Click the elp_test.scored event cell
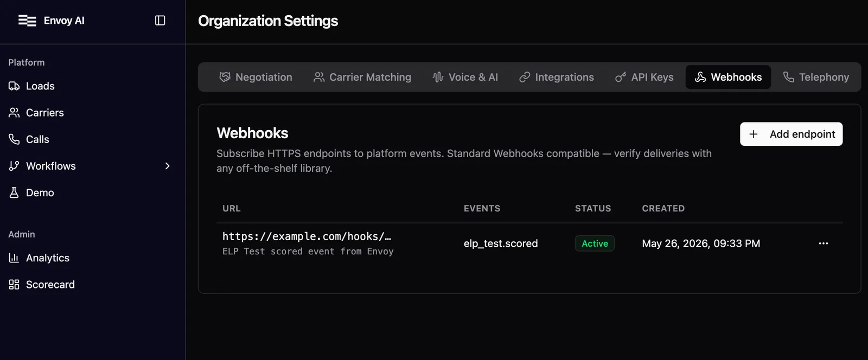This screenshot has height=360, width=868. point(501,243)
